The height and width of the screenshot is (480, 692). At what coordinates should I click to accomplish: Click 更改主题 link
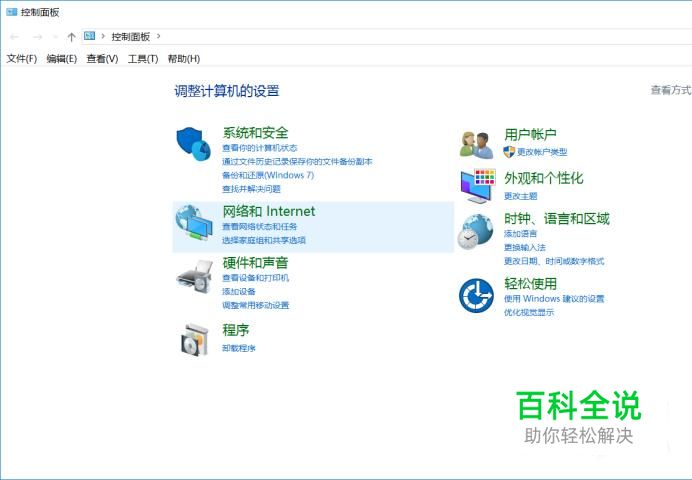521,196
